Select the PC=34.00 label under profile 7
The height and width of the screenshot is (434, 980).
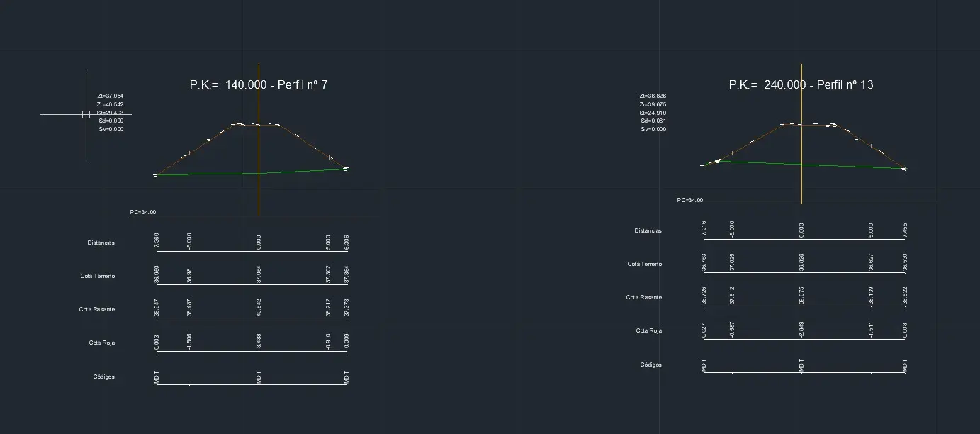tap(143, 212)
